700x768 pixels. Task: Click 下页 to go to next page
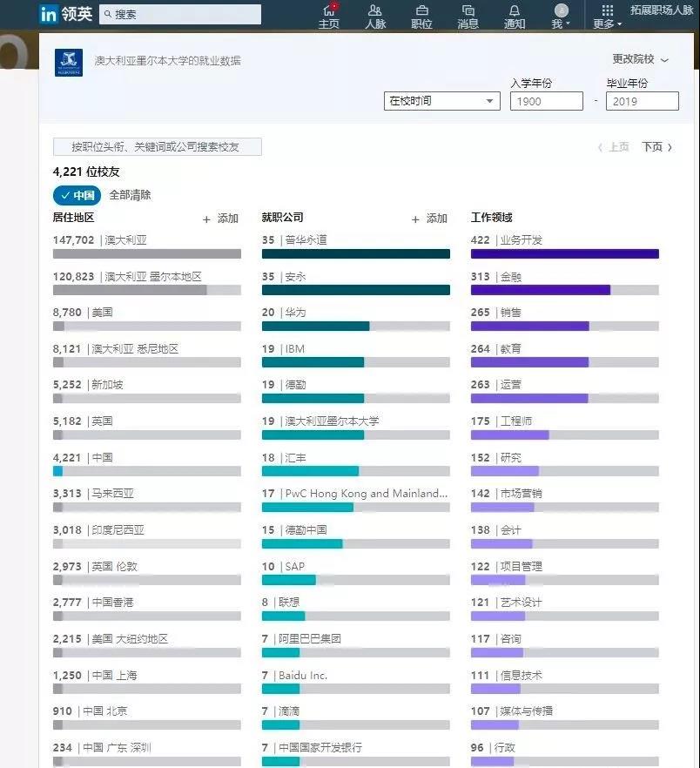(657, 147)
